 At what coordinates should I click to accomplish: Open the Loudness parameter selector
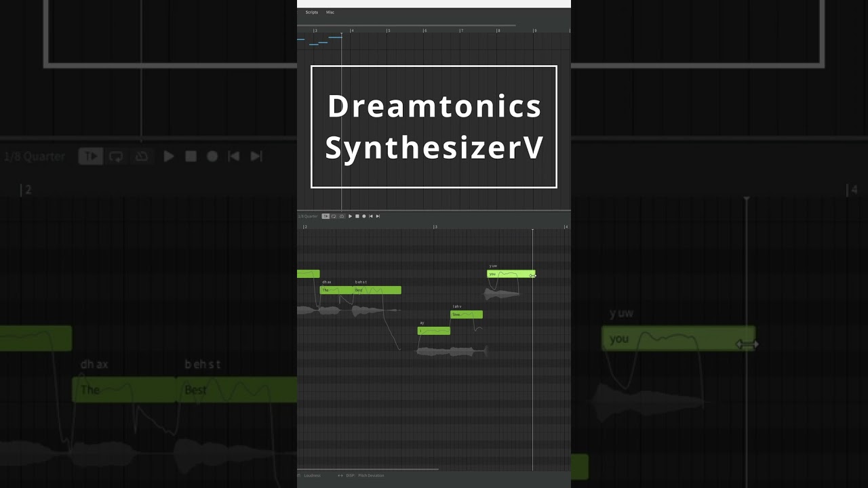[x=312, y=476]
